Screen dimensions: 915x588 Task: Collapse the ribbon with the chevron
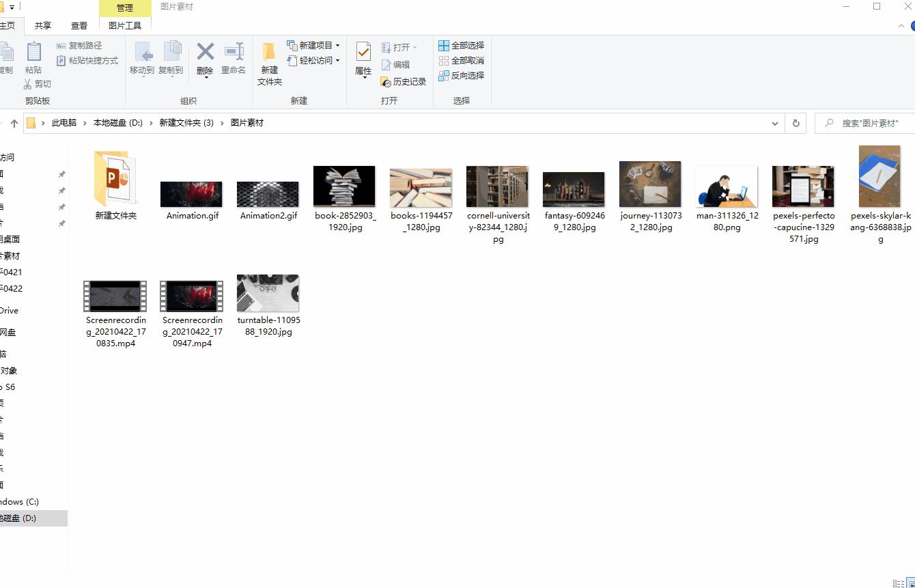[901, 26]
